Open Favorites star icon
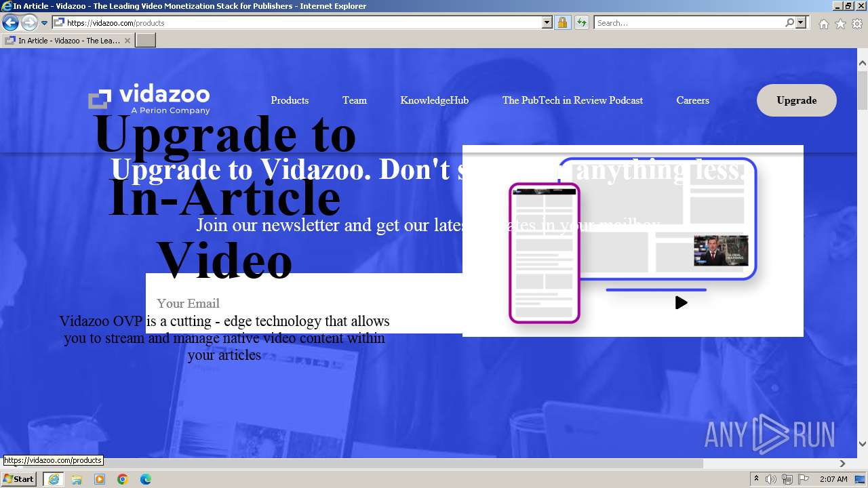Viewport: 868px width, 488px height. point(840,24)
